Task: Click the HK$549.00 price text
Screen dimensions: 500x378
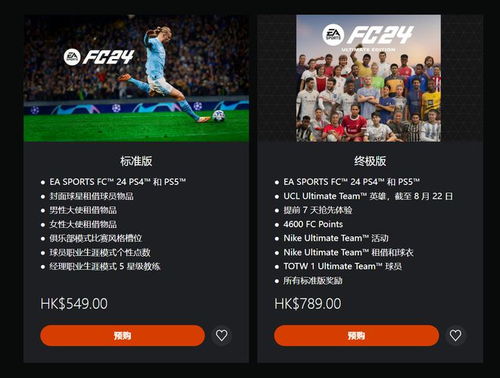Action: [74, 304]
